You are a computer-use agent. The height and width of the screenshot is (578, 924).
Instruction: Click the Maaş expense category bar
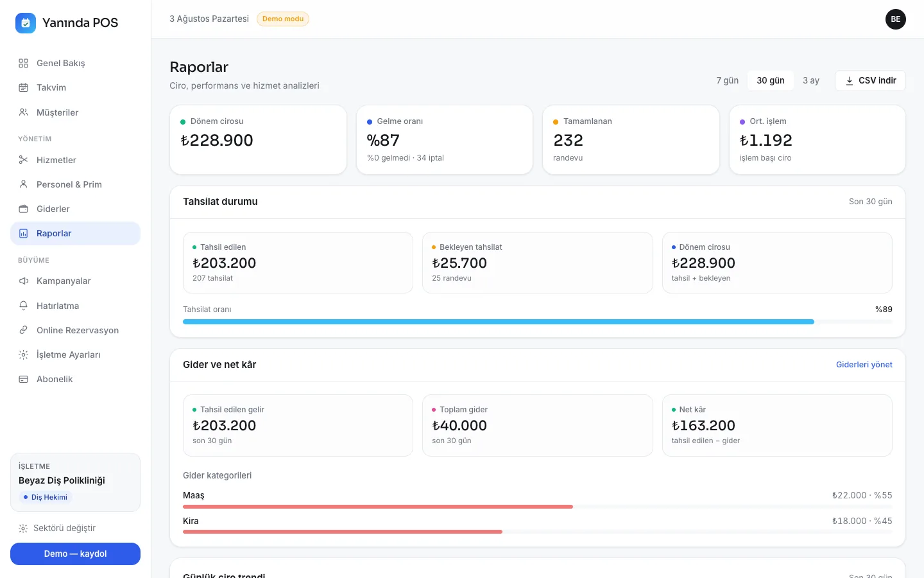pos(538,507)
